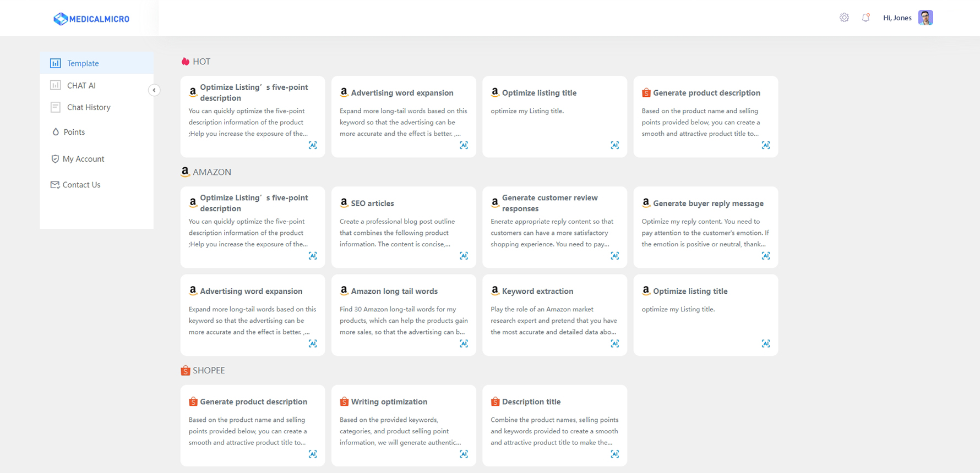980x473 pixels.
Task: Click AI icon on Generate buyer reply message card
Action: [765, 256]
